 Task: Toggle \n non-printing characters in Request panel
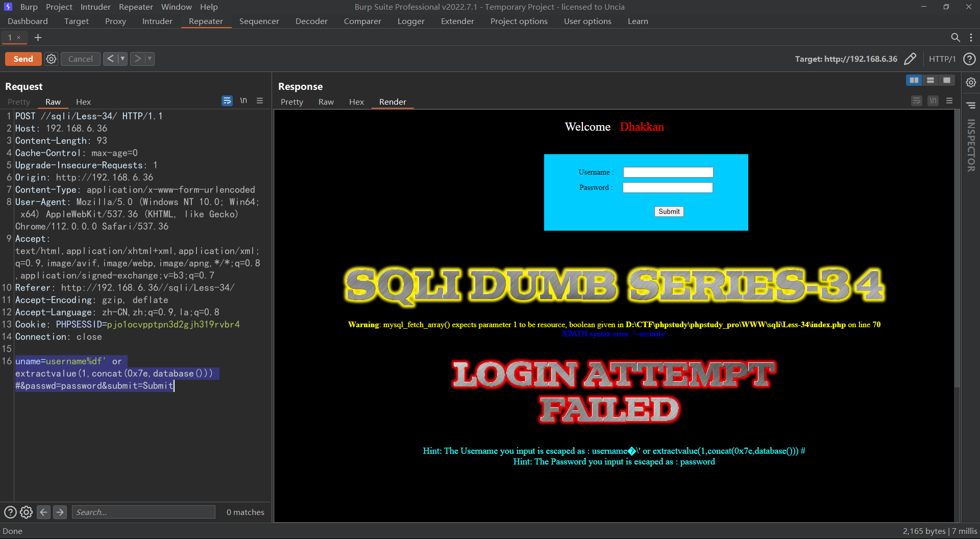[243, 101]
